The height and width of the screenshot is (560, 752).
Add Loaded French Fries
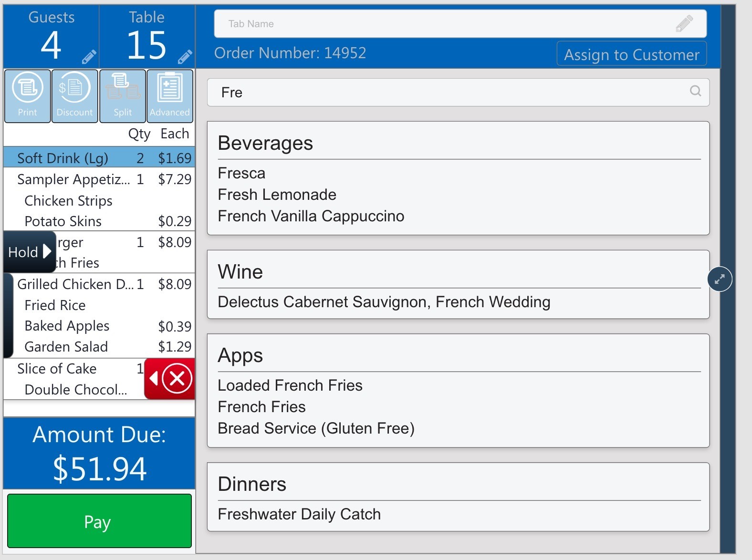point(290,385)
